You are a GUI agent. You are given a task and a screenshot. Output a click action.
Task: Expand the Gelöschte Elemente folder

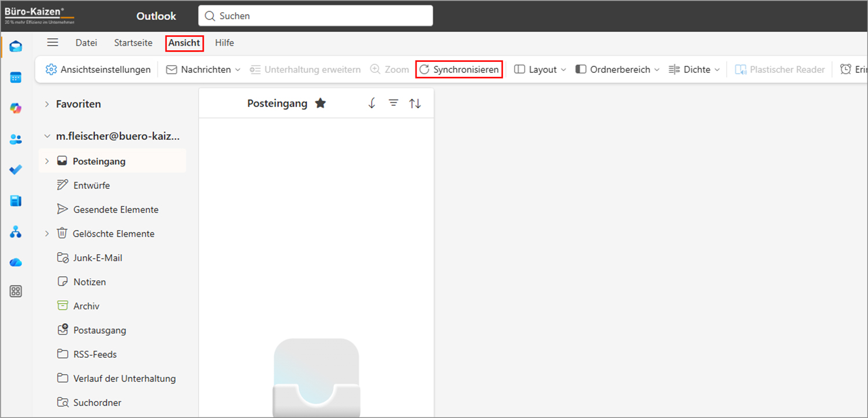pyautogui.click(x=47, y=233)
